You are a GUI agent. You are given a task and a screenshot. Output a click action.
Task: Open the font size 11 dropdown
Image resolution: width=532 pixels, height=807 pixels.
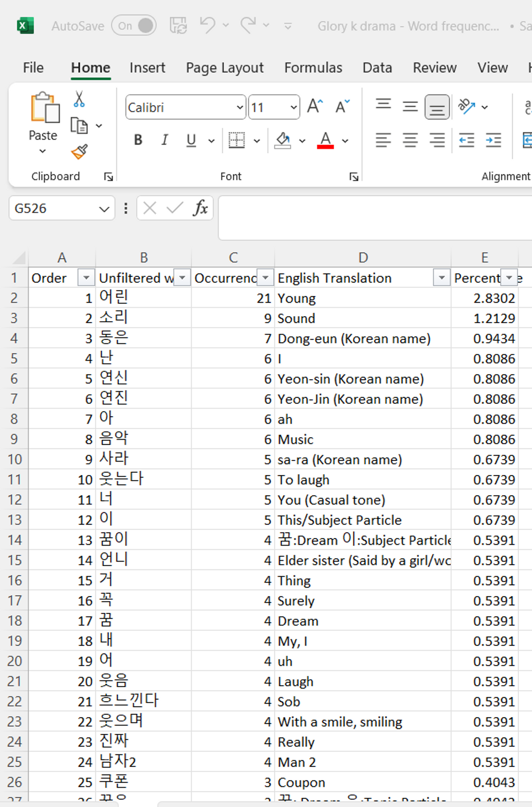click(293, 107)
